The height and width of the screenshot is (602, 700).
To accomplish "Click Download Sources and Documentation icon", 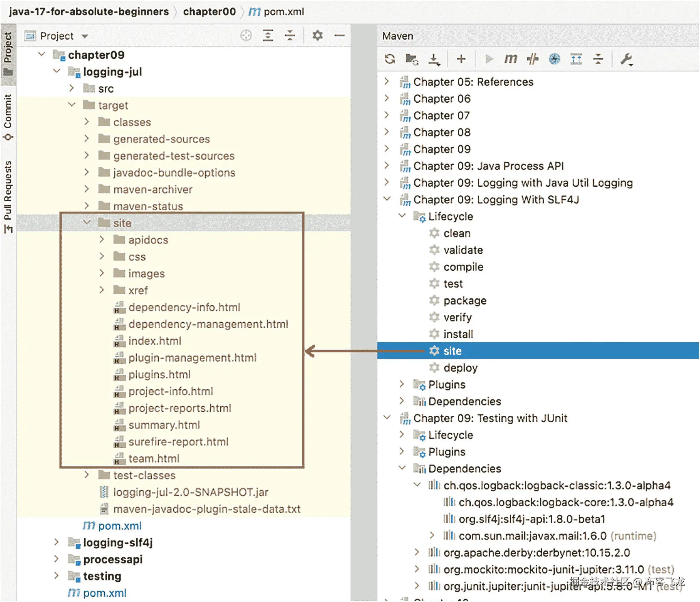I will (434, 59).
